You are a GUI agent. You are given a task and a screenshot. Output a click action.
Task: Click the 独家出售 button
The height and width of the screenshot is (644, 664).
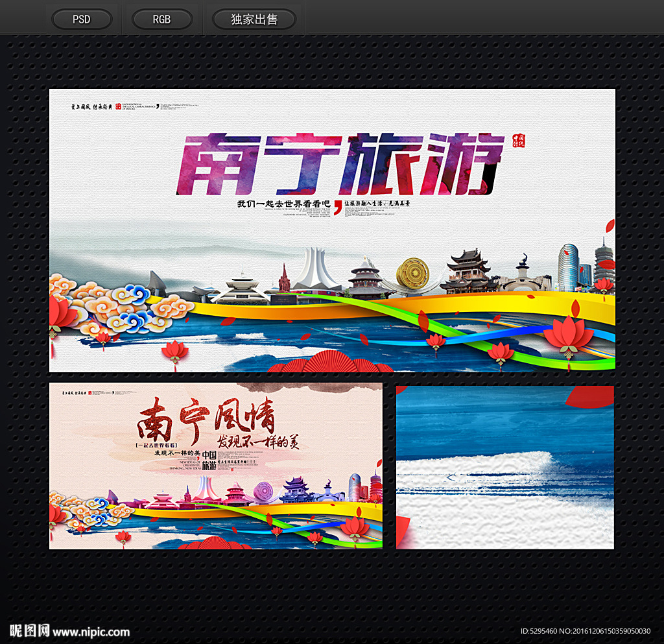click(254, 19)
